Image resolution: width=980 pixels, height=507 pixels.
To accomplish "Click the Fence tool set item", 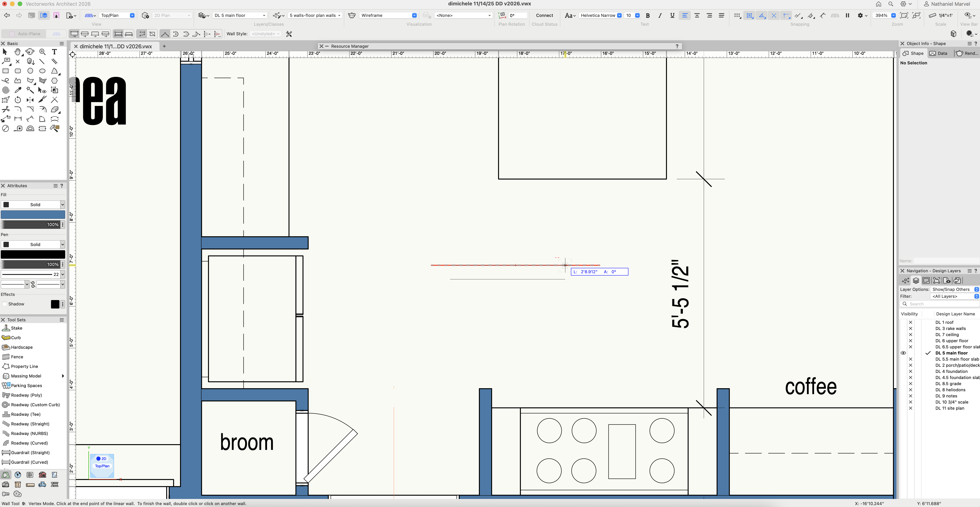I will 17,357.
